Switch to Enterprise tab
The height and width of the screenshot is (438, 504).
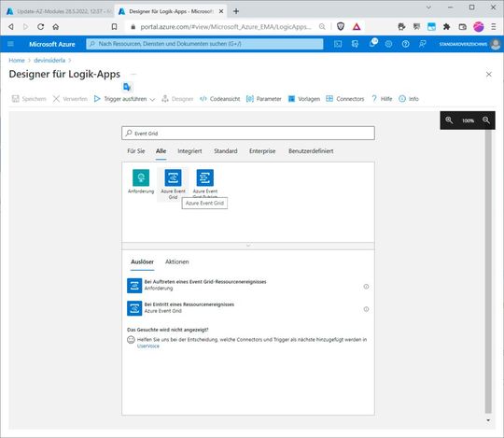click(262, 150)
